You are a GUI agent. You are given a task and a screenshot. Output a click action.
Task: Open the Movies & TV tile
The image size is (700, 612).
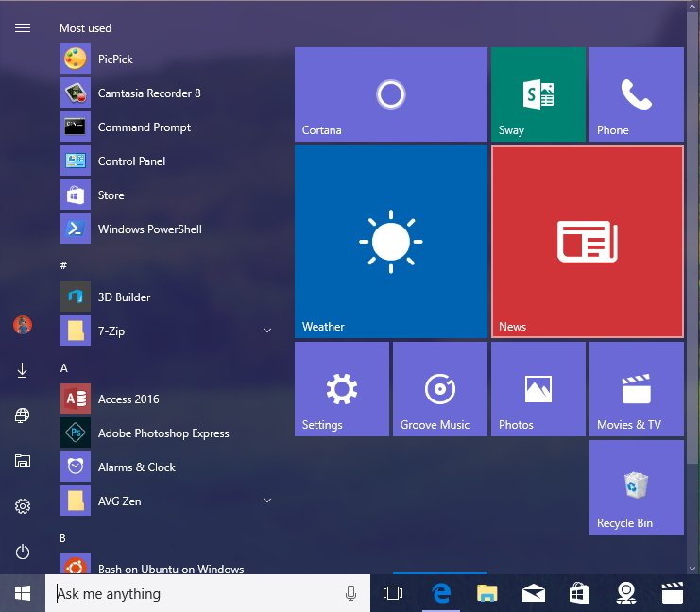(636, 389)
